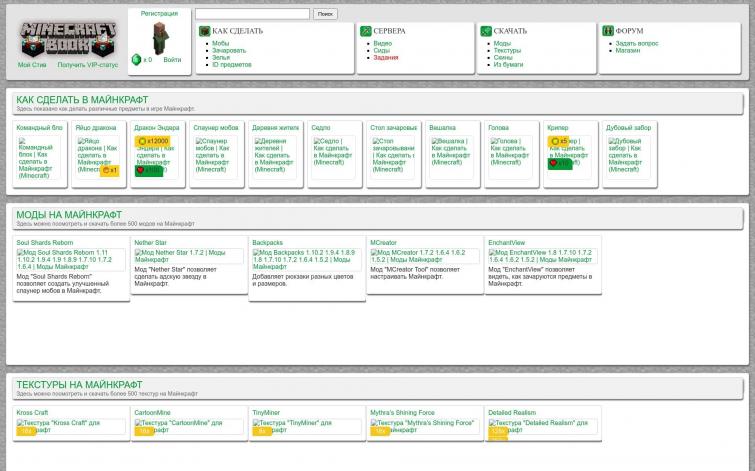Click the heart badge on Крипер card
Viewport: 755px width, 471px height.
click(560, 163)
